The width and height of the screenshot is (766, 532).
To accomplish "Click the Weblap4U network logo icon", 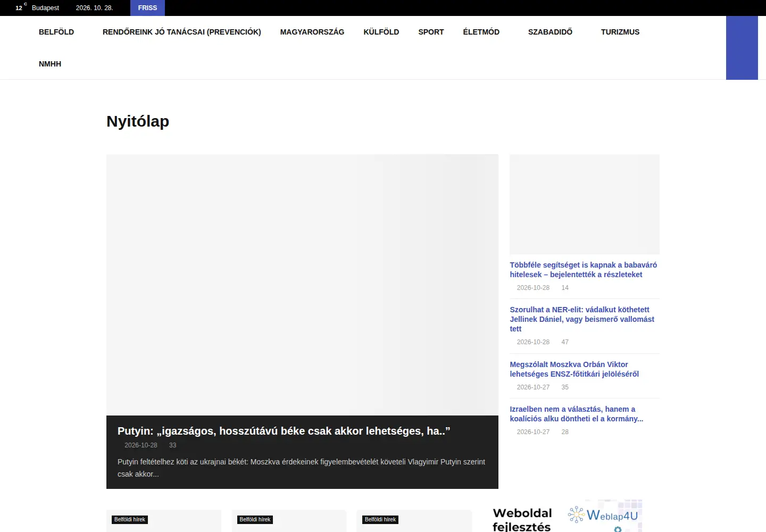I will click(576, 514).
